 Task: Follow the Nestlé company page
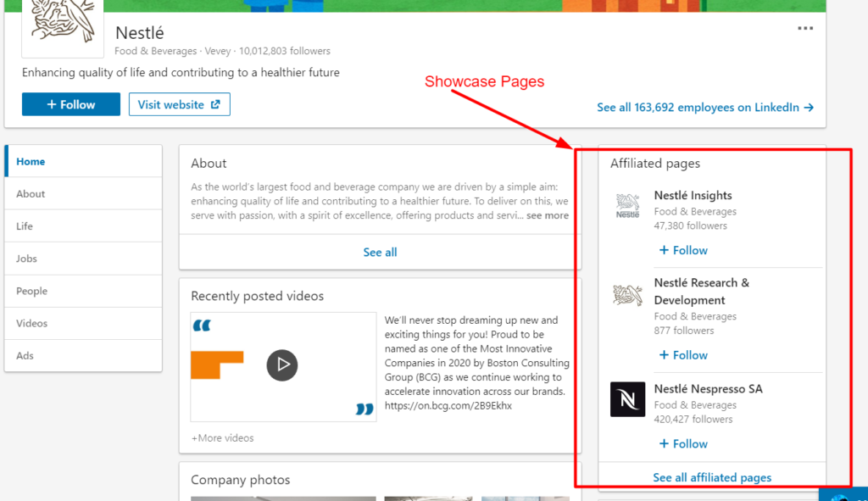coord(71,104)
